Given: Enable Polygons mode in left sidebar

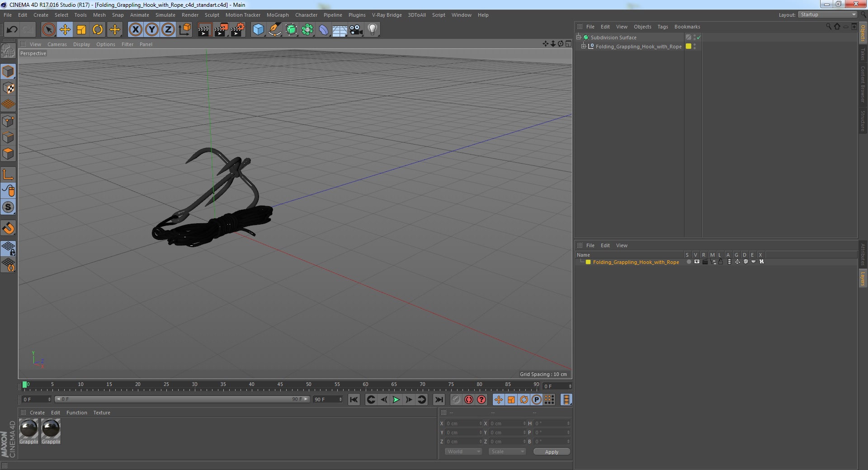Looking at the screenshot, I should (8, 154).
